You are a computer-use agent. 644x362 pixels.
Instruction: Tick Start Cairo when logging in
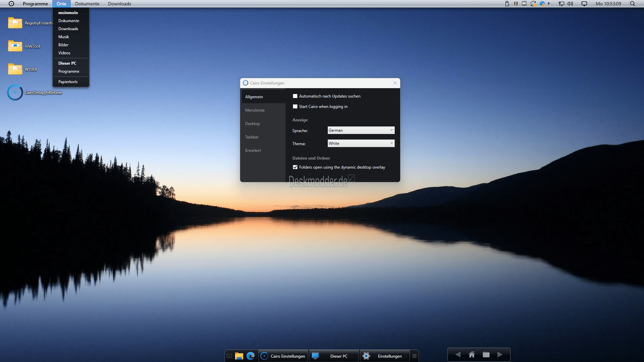(x=295, y=107)
